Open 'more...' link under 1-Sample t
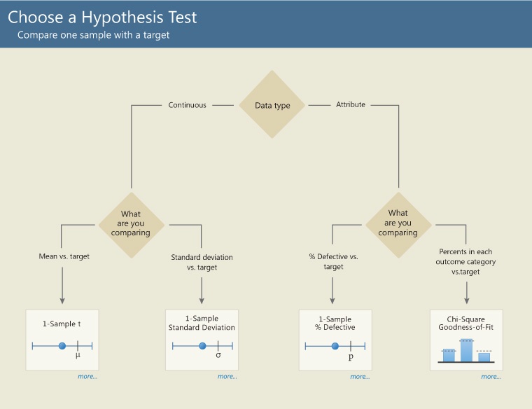Image resolution: width=532 pixels, height=409 pixels. (87, 377)
